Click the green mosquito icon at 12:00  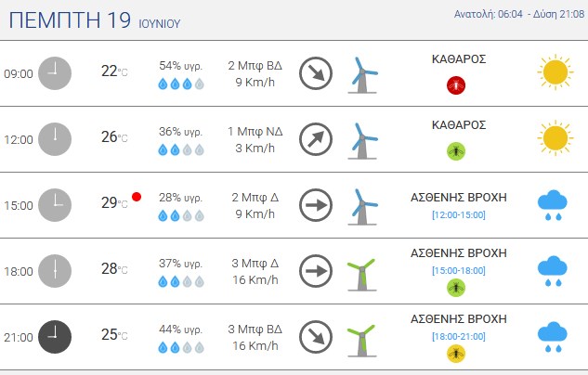456,151
